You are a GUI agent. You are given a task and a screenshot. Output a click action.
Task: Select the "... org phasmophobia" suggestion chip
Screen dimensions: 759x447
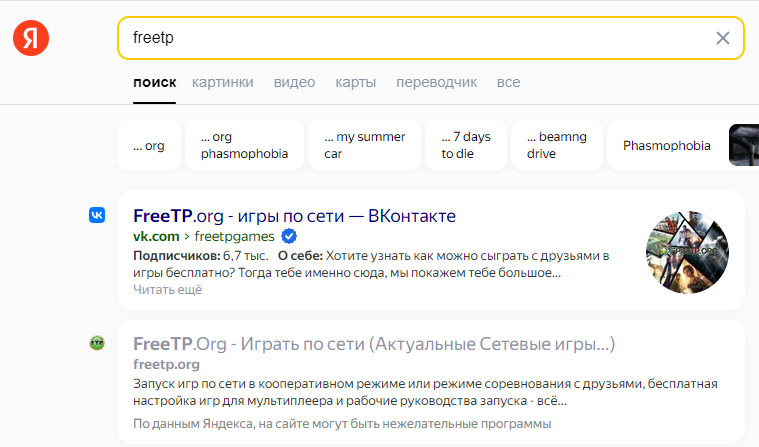pyautogui.click(x=245, y=146)
